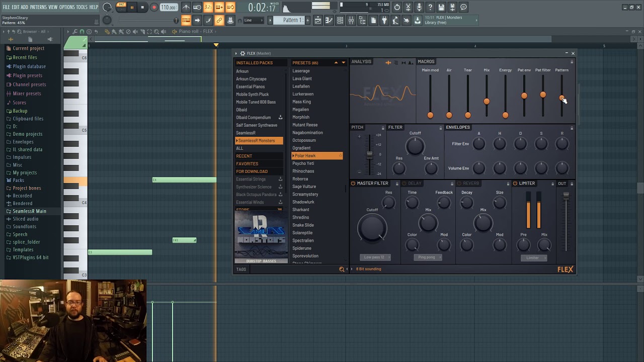644x362 pixels.
Task: Toggle the MACROS section lock
Action: point(572,62)
